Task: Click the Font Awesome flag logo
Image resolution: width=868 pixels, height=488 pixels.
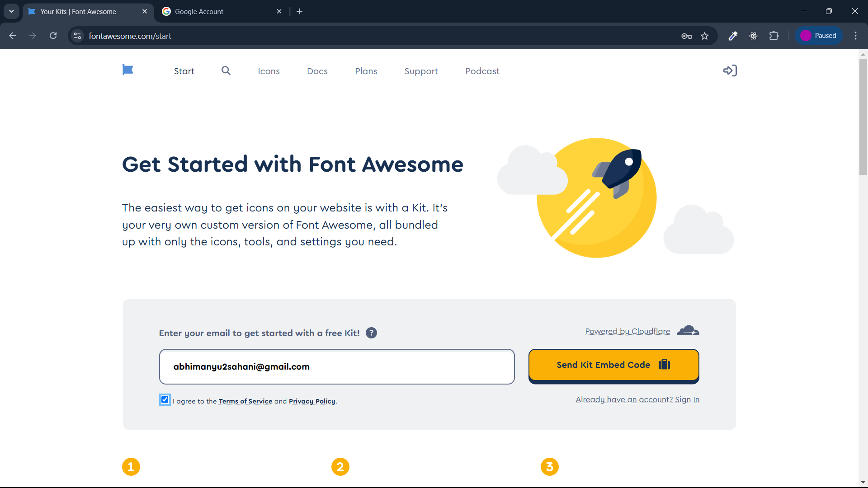Action: click(x=128, y=70)
